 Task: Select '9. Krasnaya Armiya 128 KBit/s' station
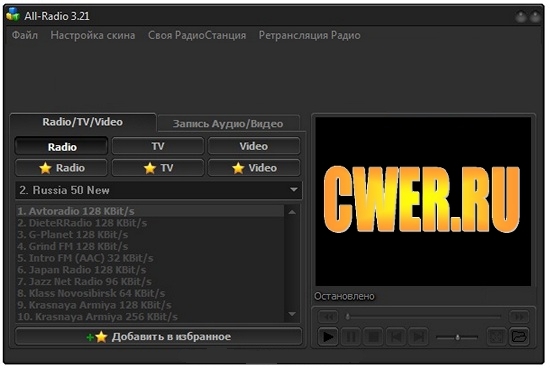coord(150,305)
